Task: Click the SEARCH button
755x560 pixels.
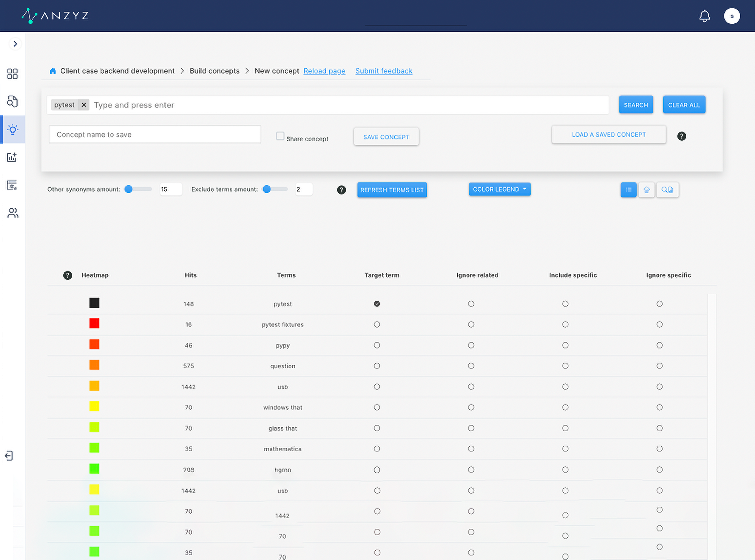Action: 636,105
